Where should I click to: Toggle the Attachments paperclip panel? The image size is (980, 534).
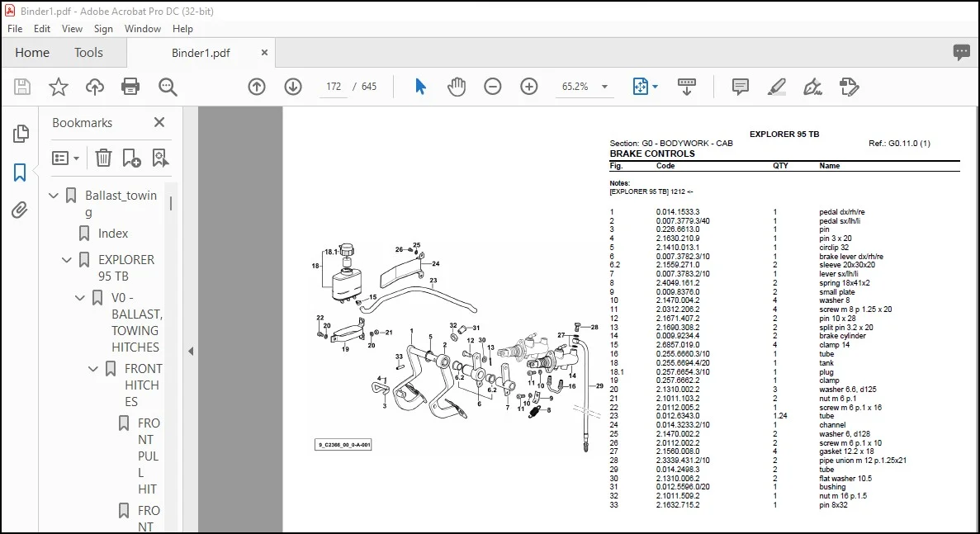click(x=20, y=210)
